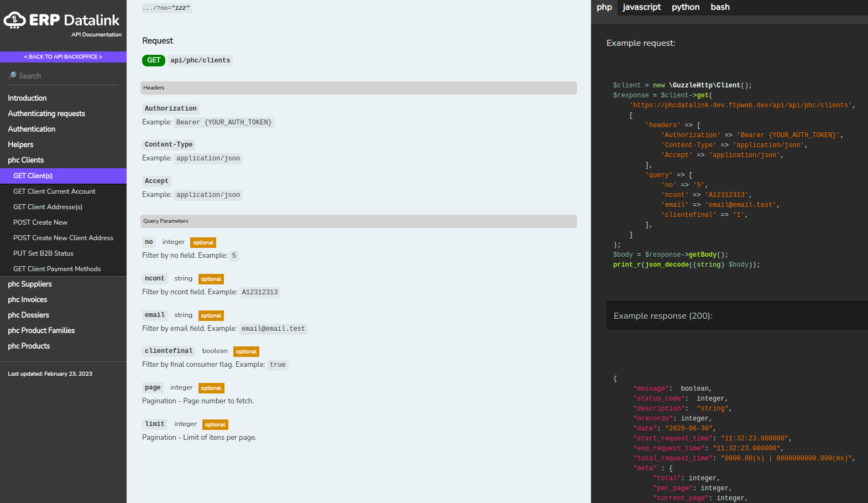Open GET Client Payment Methods endpoint
This screenshot has width=868, height=503.
coord(57,269)
